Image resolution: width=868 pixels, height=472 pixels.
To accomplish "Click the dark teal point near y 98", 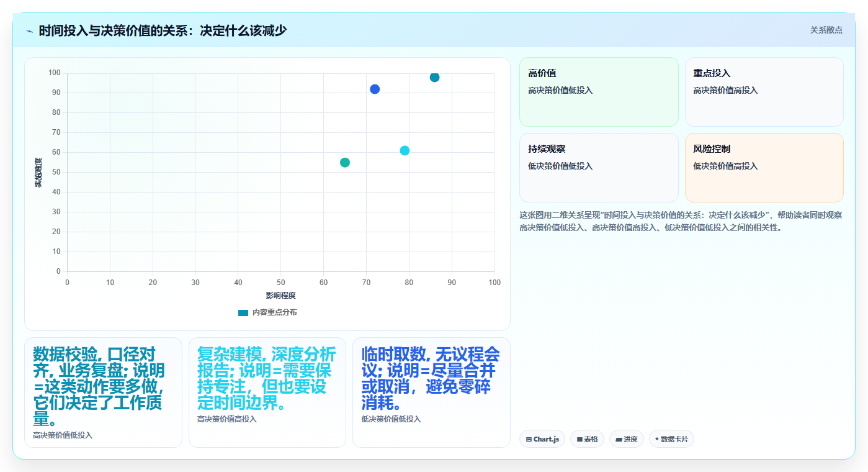I will coord(434,77).
